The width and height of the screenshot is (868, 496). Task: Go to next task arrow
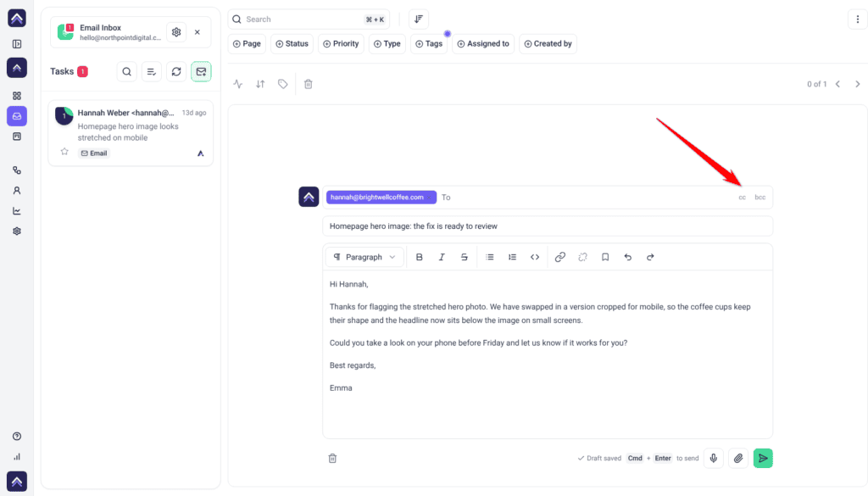tap(858, 84)
